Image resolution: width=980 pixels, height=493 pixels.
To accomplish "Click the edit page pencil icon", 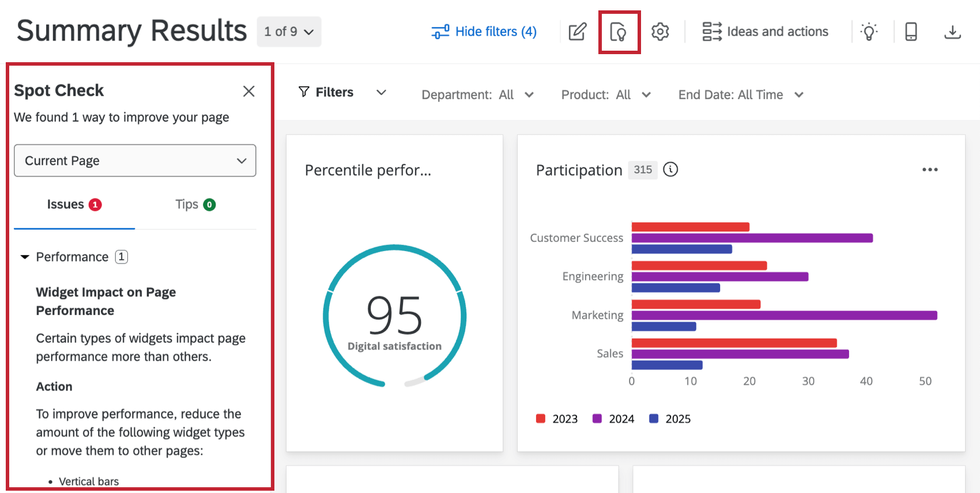I will pos(577,32).
